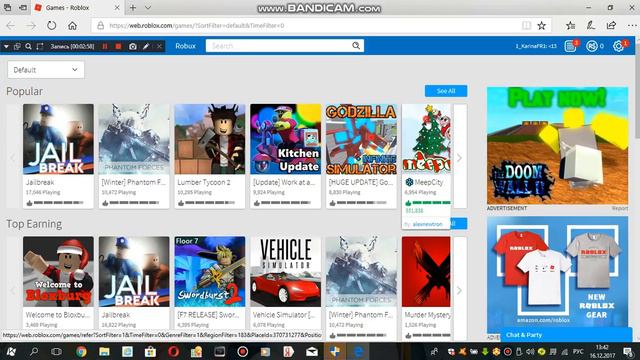Share this web page
Image resolution: width=640 pixels, height=360 pixels.
611,26
